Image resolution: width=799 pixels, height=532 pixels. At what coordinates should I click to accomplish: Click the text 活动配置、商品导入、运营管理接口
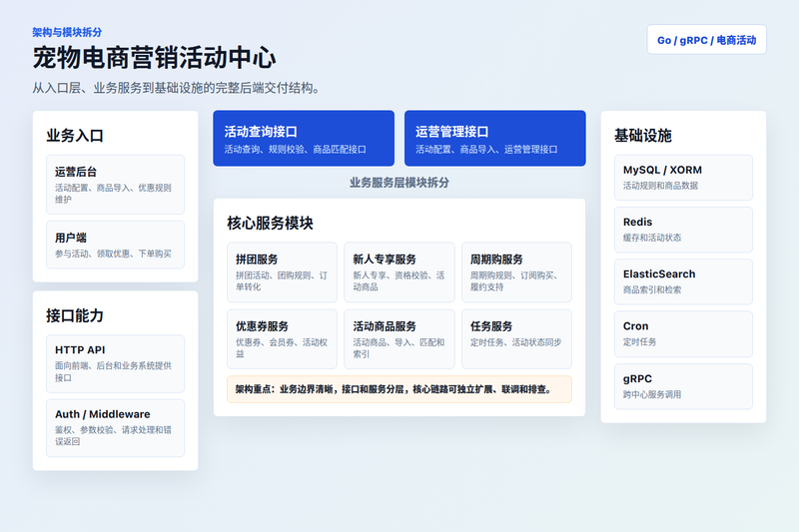[486, 149]
